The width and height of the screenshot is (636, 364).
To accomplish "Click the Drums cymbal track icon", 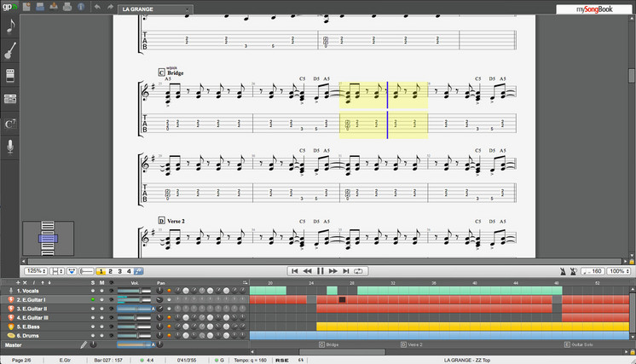I will pyautogui.click(x=11, y=336).
